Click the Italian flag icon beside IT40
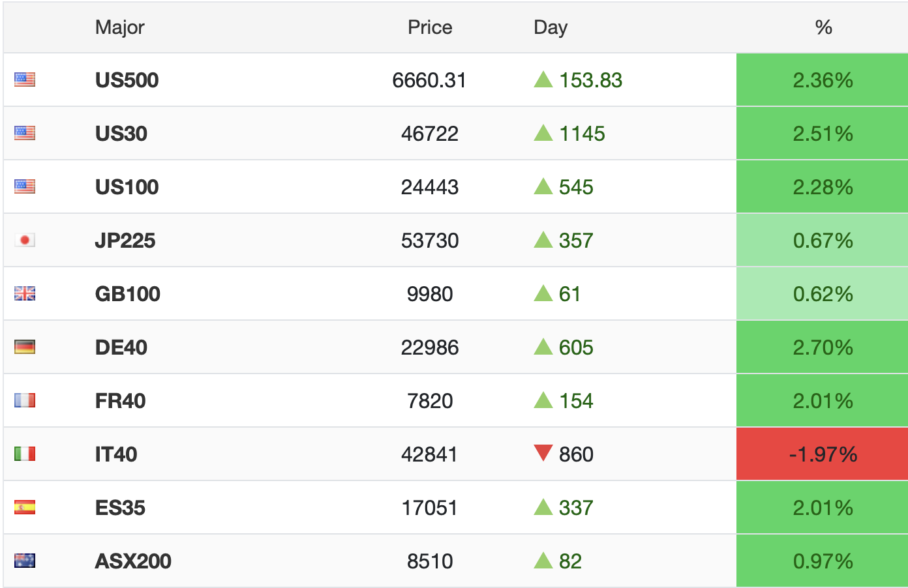 click(x=25, y=454)
